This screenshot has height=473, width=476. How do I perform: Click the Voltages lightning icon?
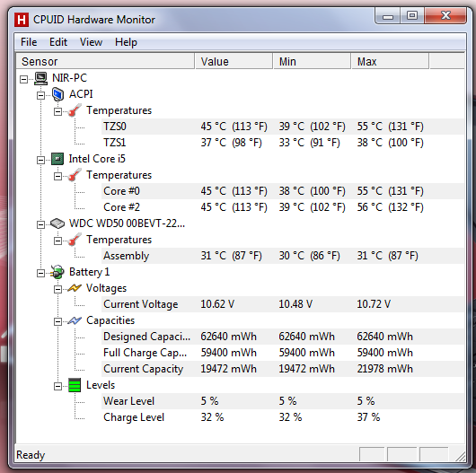tap(75, 288)
